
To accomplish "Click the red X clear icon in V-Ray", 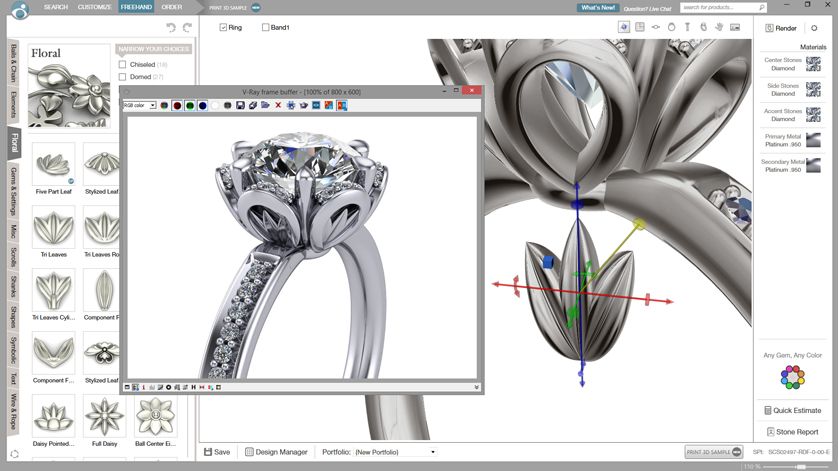I will pos(278,105).
